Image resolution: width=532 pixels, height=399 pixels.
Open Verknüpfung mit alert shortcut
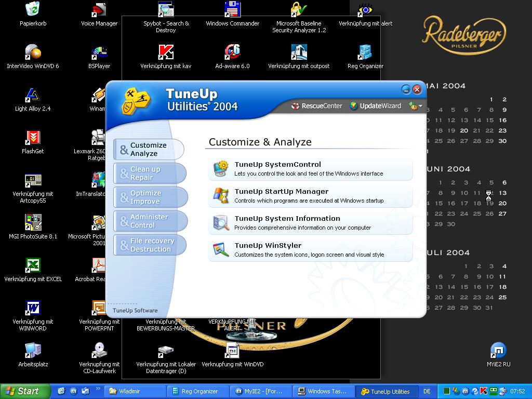click(365, 14)
